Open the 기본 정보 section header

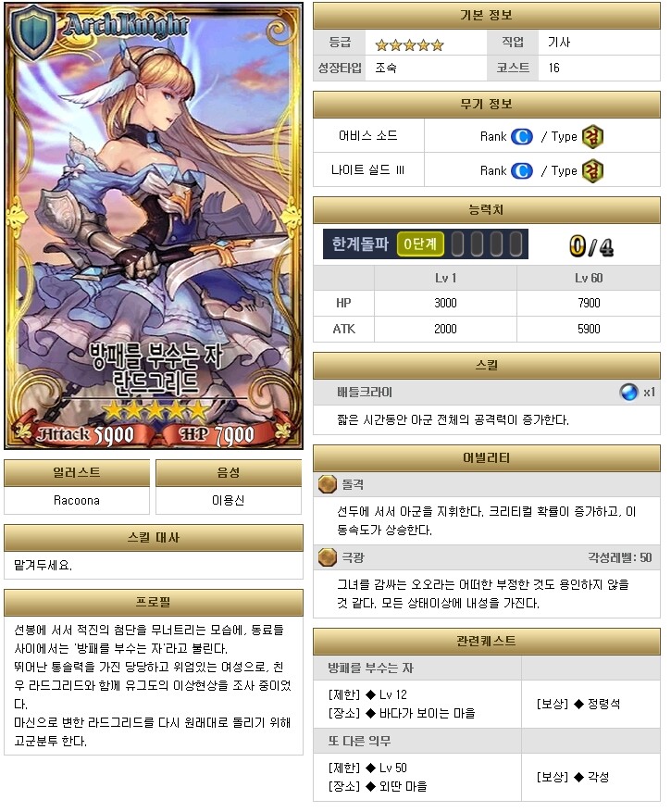pos(487,16)
